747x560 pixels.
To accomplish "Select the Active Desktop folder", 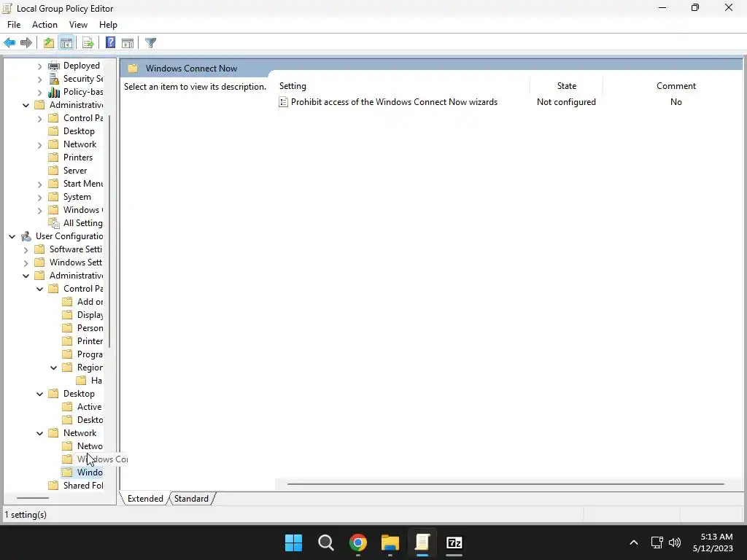I will [90, 407].
